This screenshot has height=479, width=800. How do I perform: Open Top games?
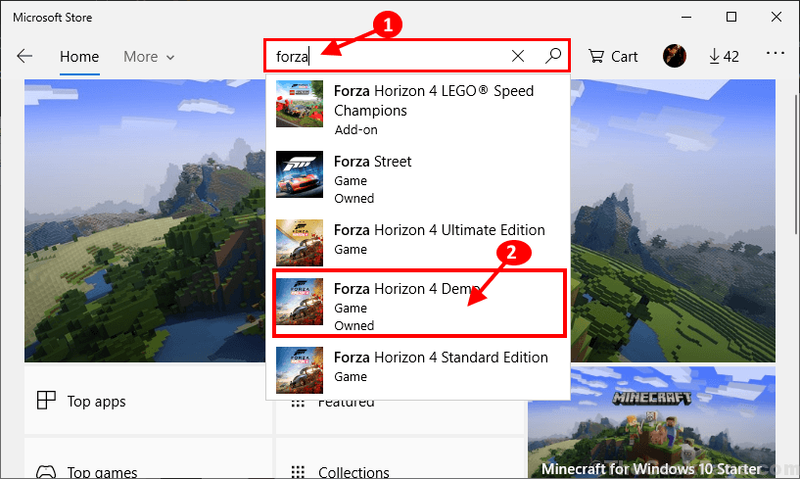pos(147,459)
